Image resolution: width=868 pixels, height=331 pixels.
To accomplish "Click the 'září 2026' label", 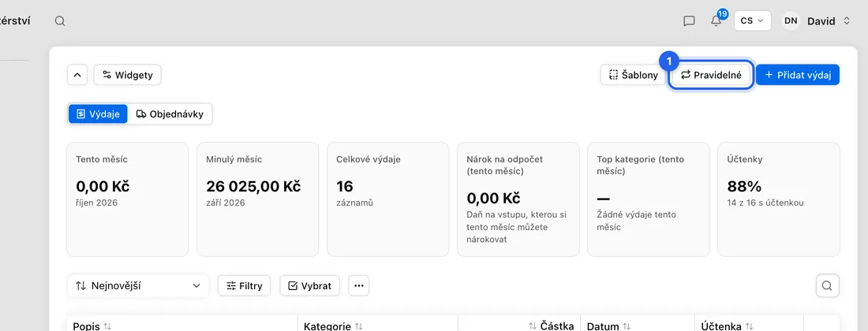I will 226,203.
